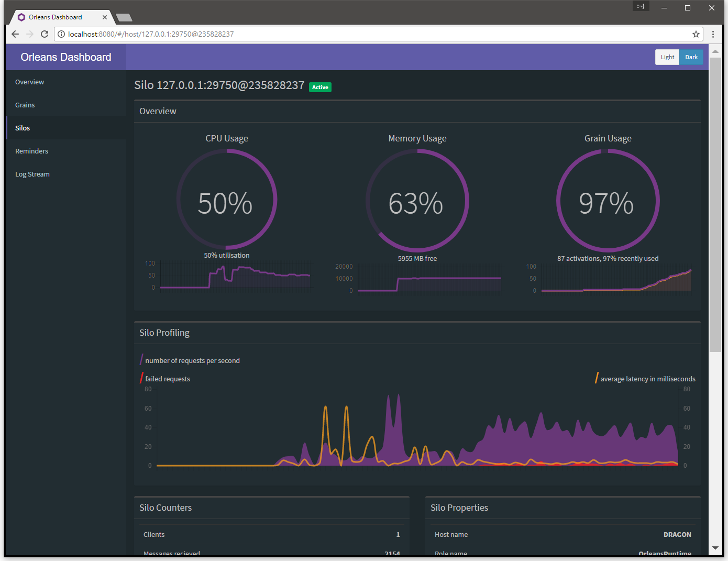Open the Overview sidebar page
Image resolution: width=728 pixels, height=561 pixels.
pos(66,82)
